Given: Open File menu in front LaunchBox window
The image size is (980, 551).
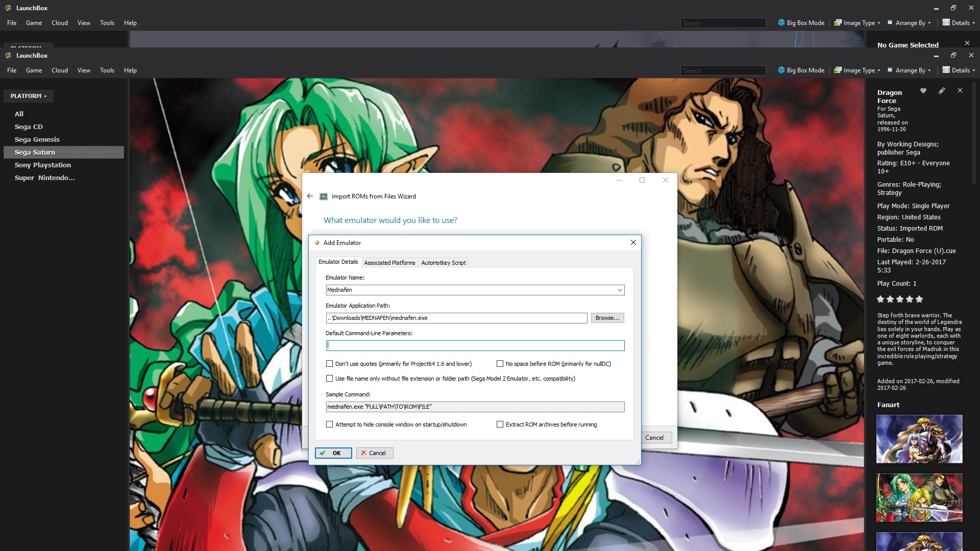Looking at the screenshot, I should pos(12,70).
